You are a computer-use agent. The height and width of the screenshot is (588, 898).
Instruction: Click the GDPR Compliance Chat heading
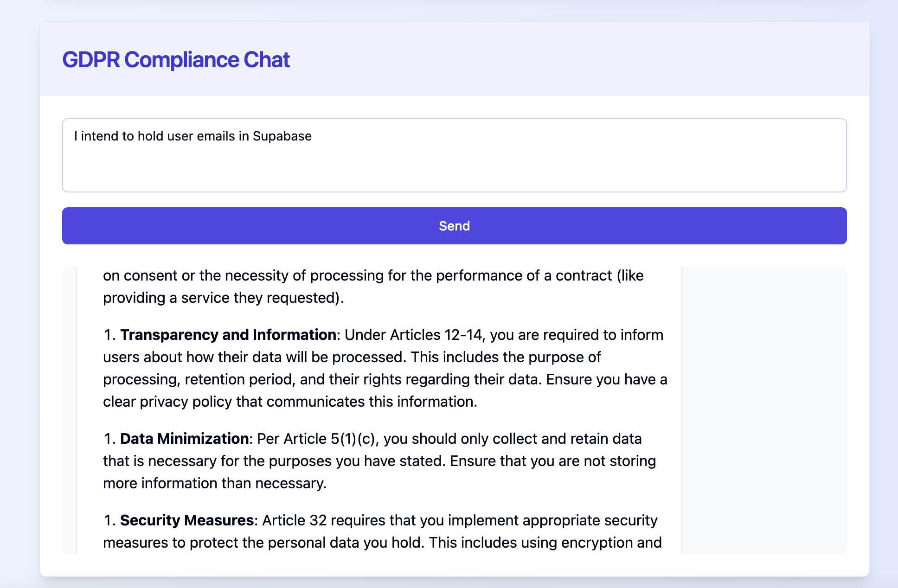click(176, 60)
